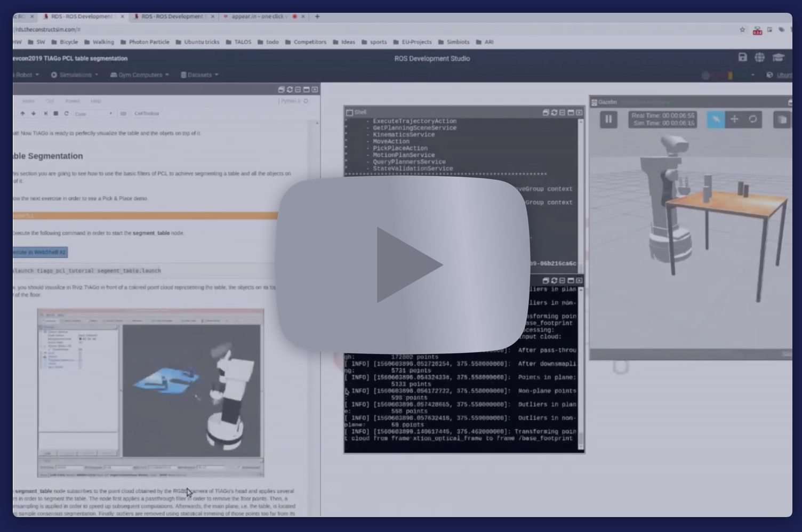The height and width of the screenshot is (532, 802).
Task: Click the save icon in RDS header
Action: [742, 57]
